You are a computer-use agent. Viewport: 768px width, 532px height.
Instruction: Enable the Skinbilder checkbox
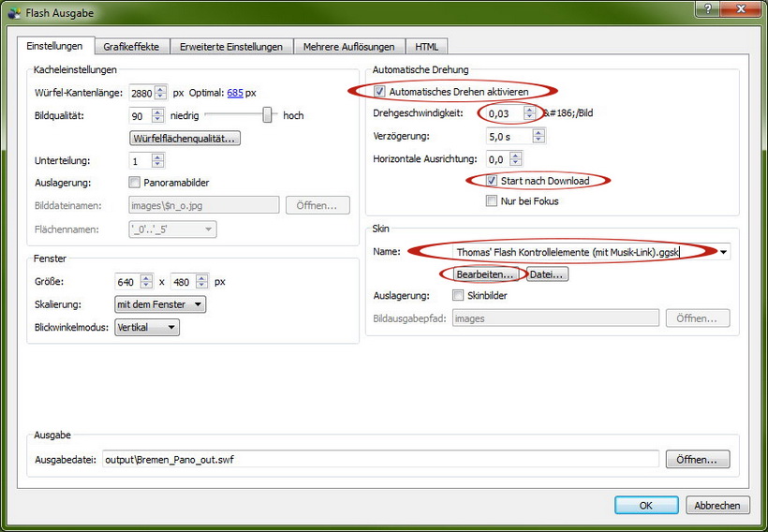click(458, 295)
